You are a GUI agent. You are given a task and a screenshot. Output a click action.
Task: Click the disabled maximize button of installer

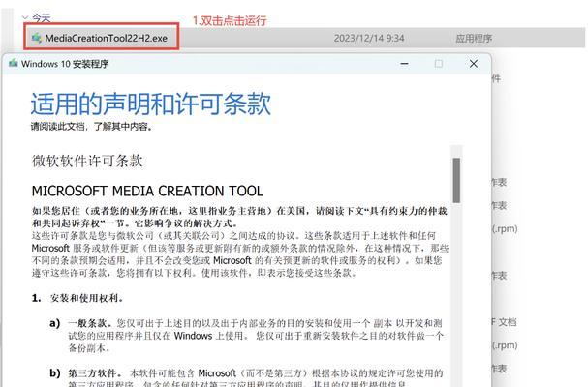439,64
